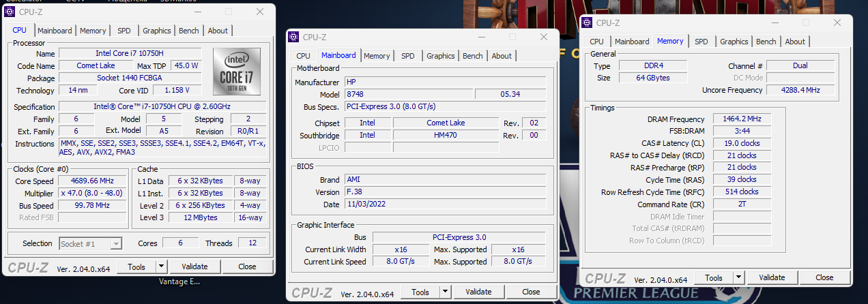The height and width of the screenshot is (304, 868).
Task: Select the Memory tab in the middle CPU-Z window
Action: coord(377,56)
